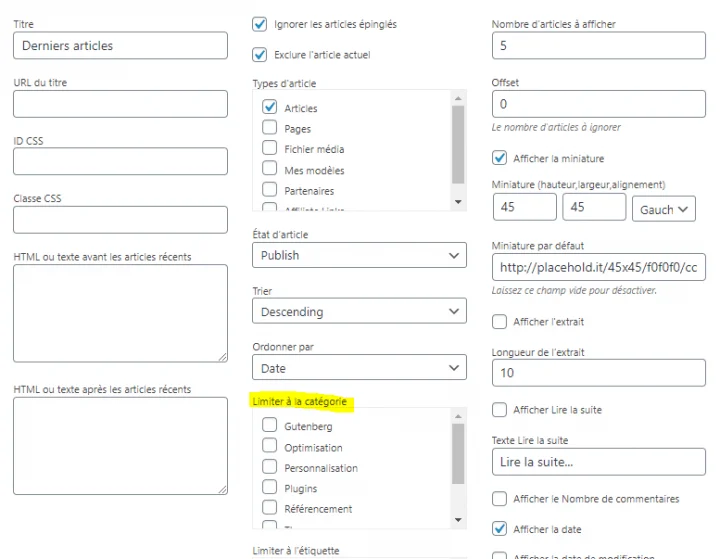Viewport: 720px width, 559px height.
Task: Click the 'Titre' text field
Action: pyautogui.click(x=120, y=46)
